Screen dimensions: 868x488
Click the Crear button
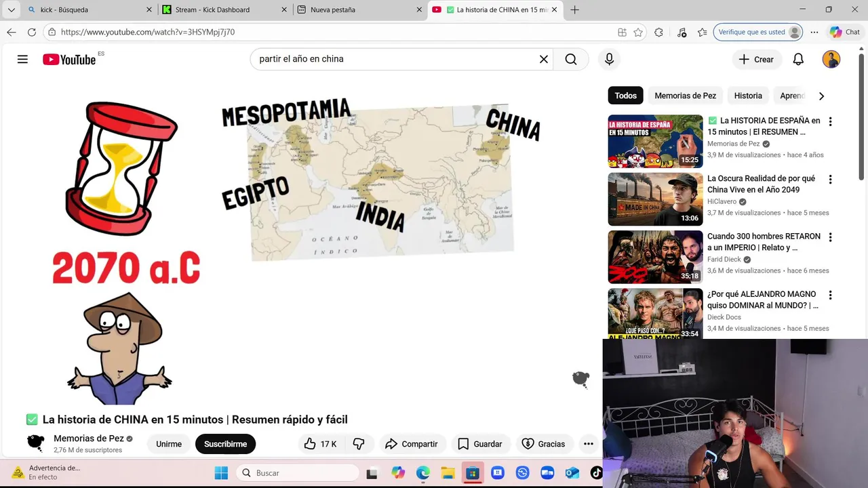point(756,59)
